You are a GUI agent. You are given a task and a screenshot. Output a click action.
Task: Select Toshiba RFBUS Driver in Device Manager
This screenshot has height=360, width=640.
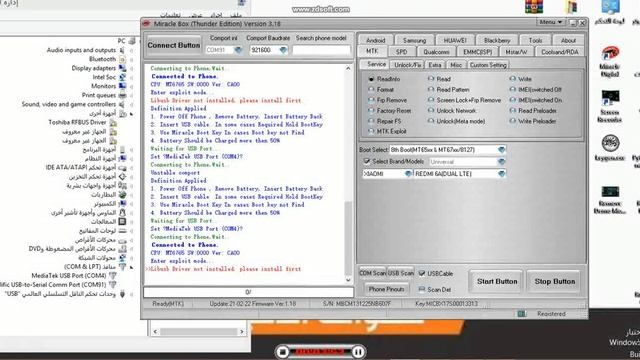77,122
